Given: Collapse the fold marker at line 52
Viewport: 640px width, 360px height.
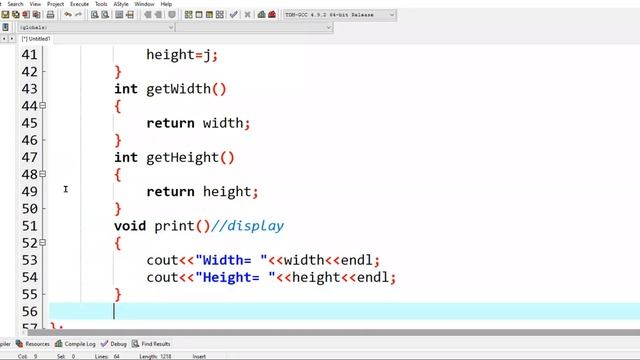Looking at the screenshot, I should click(42, 243).
